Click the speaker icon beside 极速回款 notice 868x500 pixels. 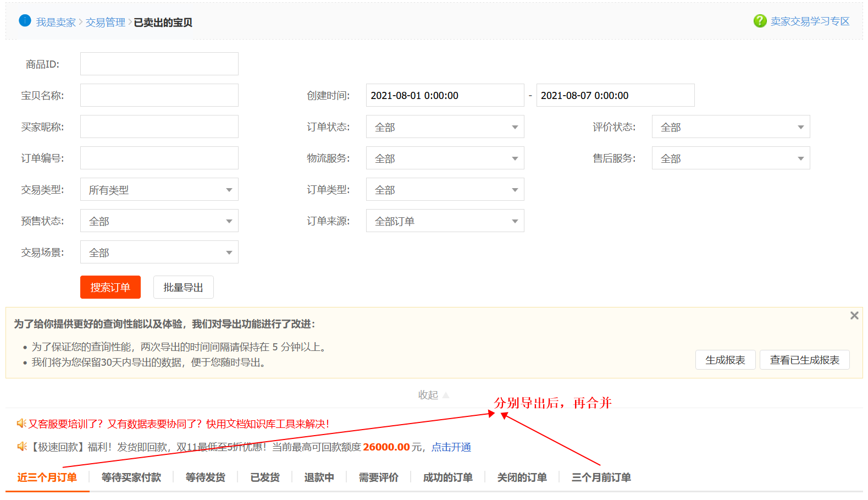(21, 446)
